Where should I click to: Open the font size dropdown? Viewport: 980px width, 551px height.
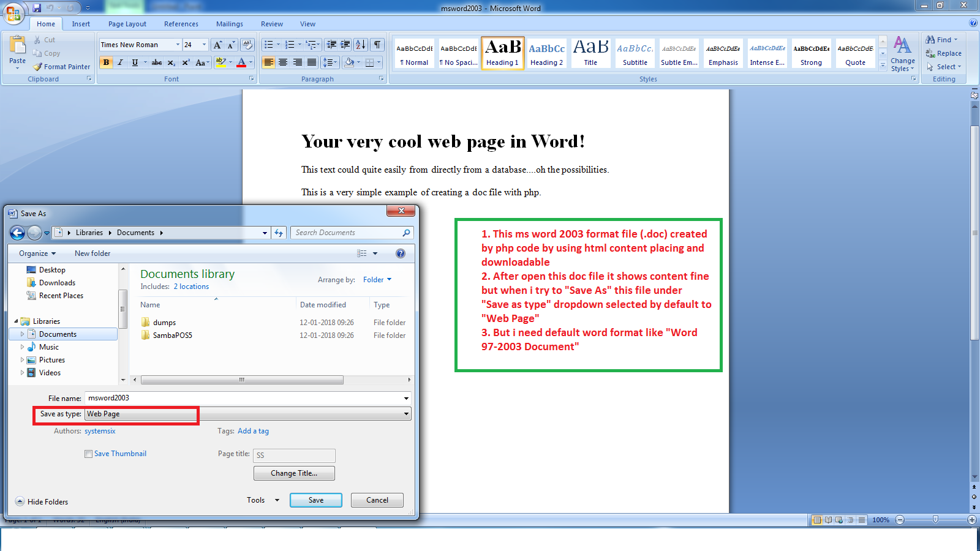coord(204,45)
